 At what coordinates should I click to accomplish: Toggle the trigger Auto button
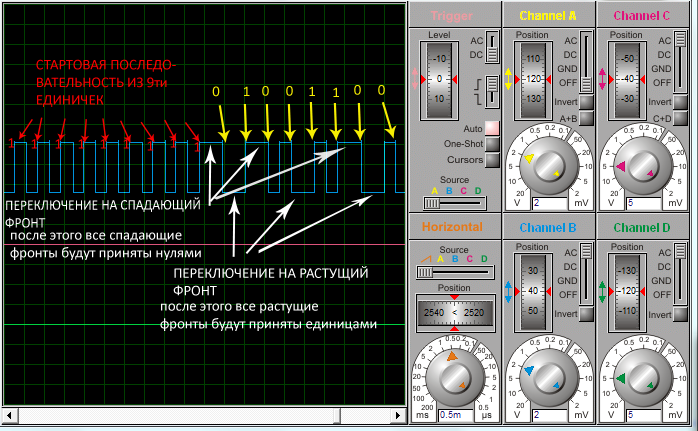[x=492, y=127]
